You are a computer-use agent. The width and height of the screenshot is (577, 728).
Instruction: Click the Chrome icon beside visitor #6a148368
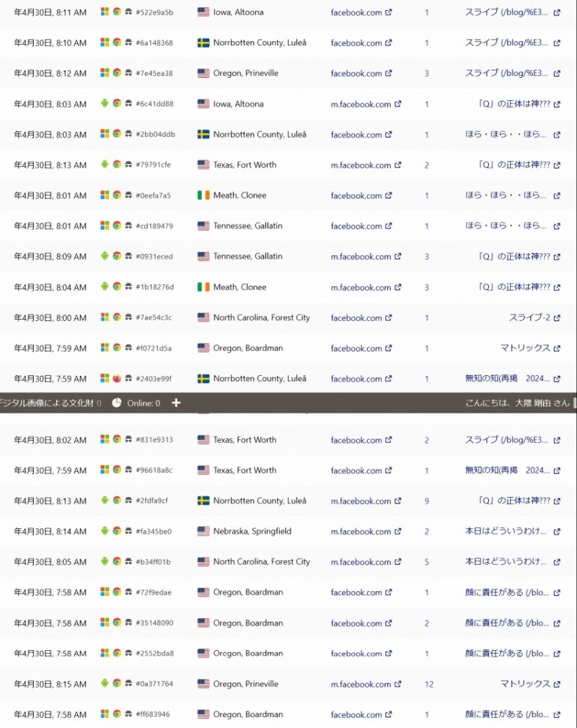(x=117, y=43)
